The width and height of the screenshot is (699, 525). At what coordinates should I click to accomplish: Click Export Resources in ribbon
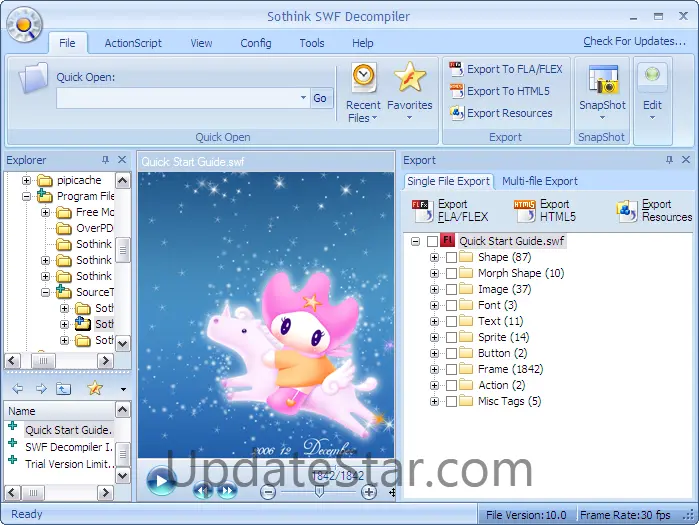click(x=501, y=113)
